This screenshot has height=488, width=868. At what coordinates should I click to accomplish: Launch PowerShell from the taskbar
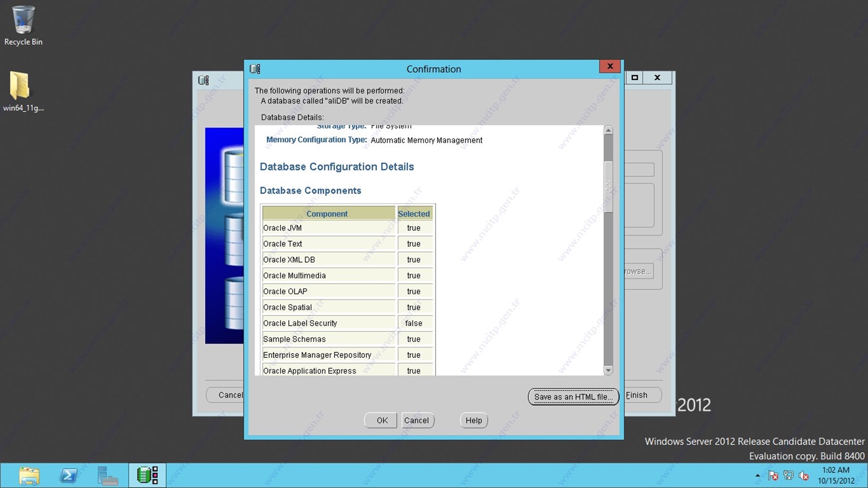pyautogui.click(x=69, y=475)
